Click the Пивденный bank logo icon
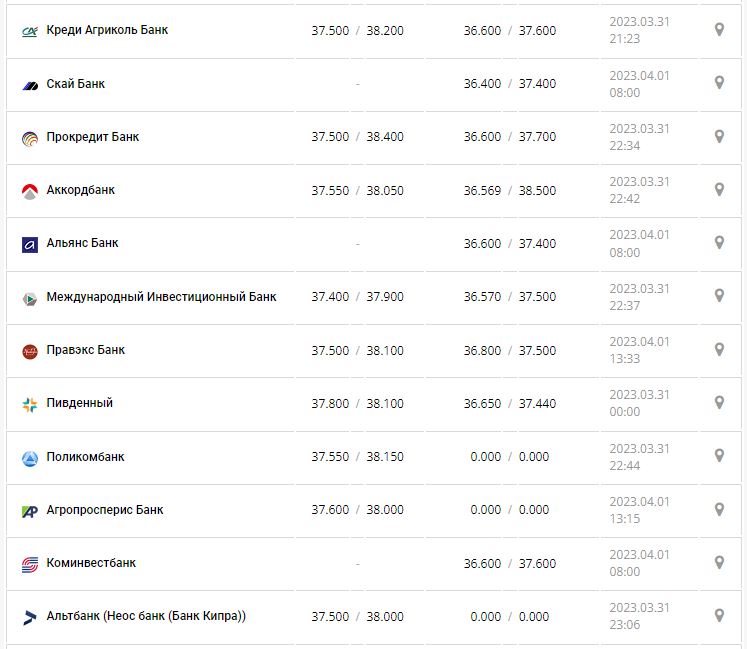 tap(29, 404)
